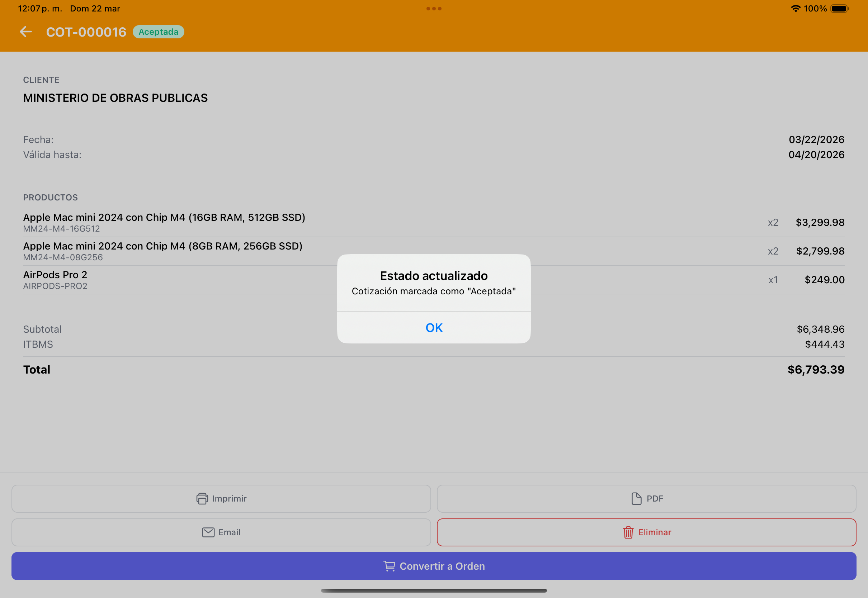Click the Total amount $6,793.39
The image size is (868, 598).
point(816,370)
